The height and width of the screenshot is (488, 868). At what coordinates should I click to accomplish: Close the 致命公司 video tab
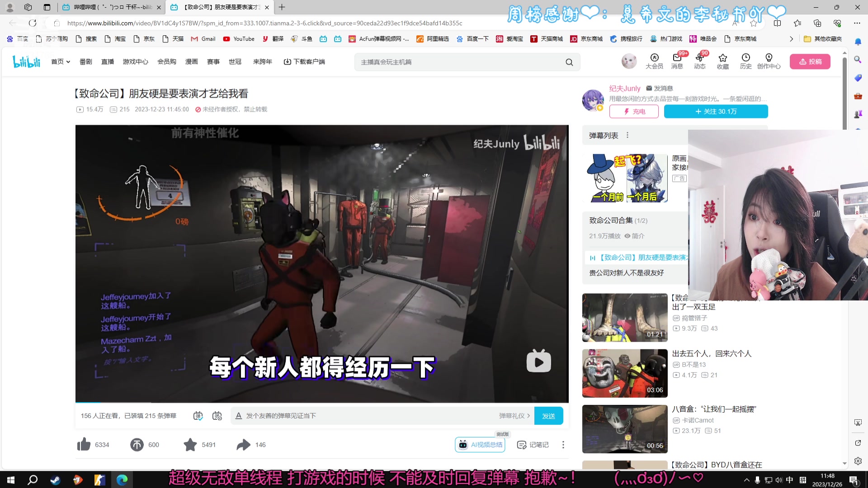click(x=267, y=7)
